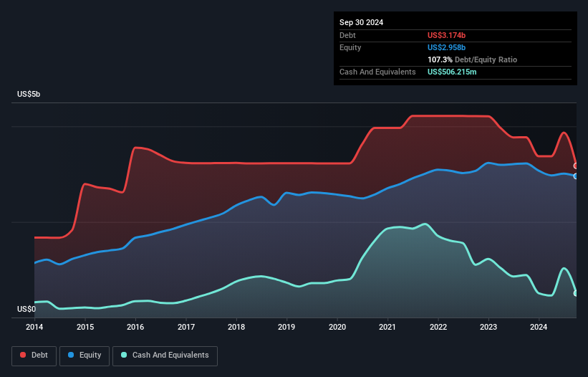Click the red Debt legend dot

coord(23,355)
